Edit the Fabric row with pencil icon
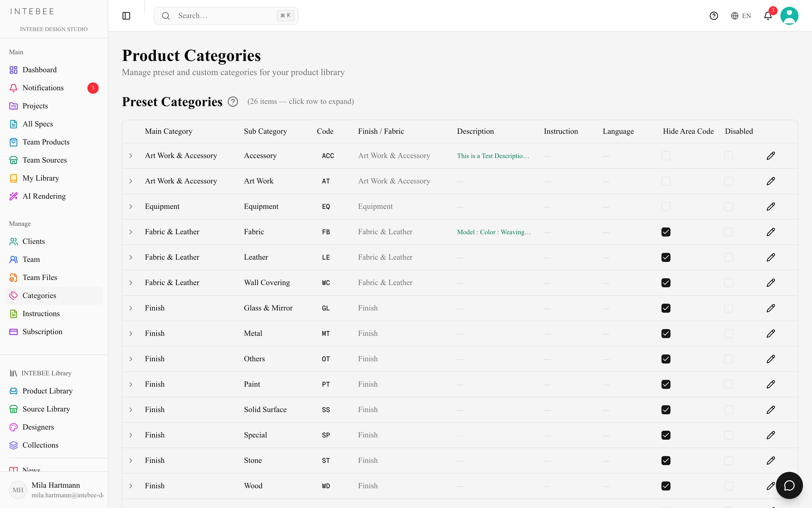The image size is (812, 508). (771, 232)
